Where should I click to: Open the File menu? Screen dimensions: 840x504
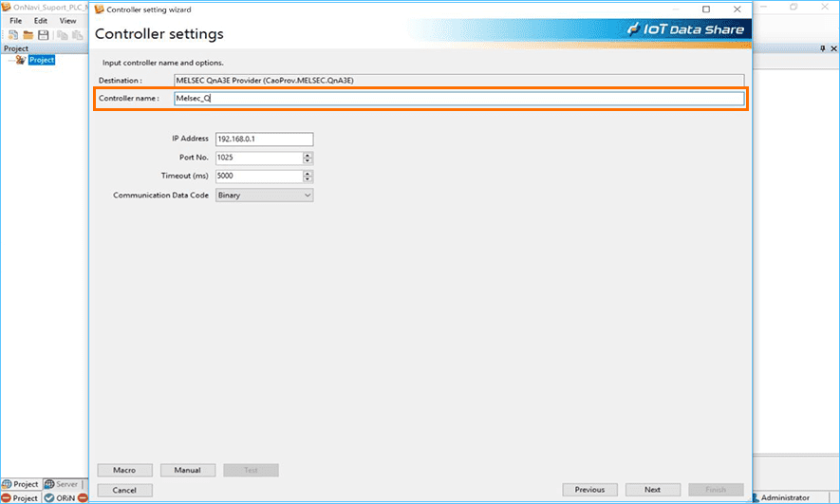[16, 20]
